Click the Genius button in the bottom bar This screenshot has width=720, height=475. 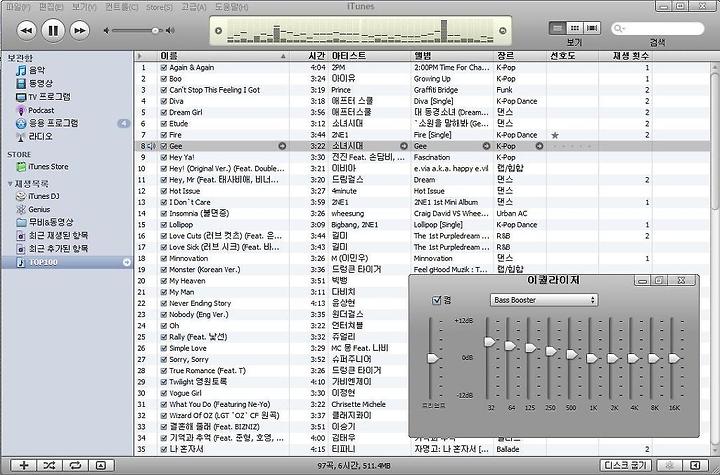(x=669, y=465)
